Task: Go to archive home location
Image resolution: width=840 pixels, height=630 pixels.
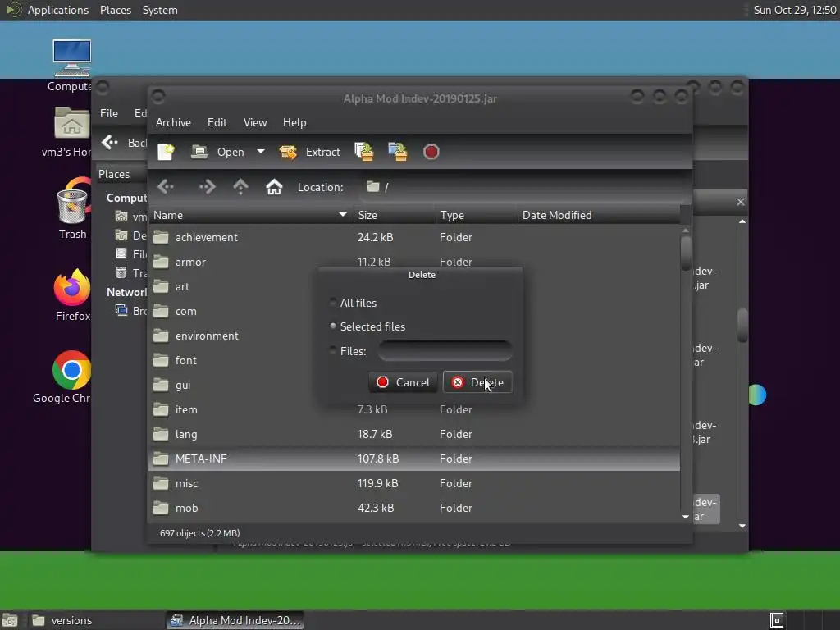Action: coord(274,187)
